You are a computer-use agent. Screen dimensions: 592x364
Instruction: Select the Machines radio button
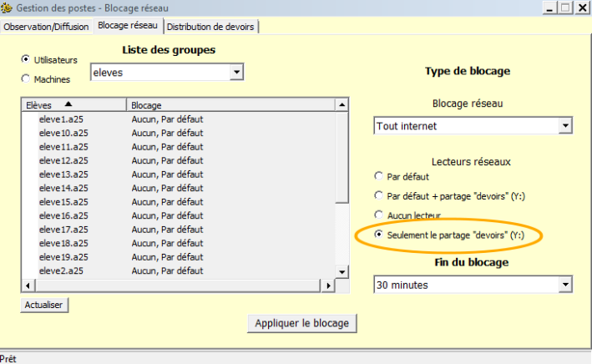point(25,78)
